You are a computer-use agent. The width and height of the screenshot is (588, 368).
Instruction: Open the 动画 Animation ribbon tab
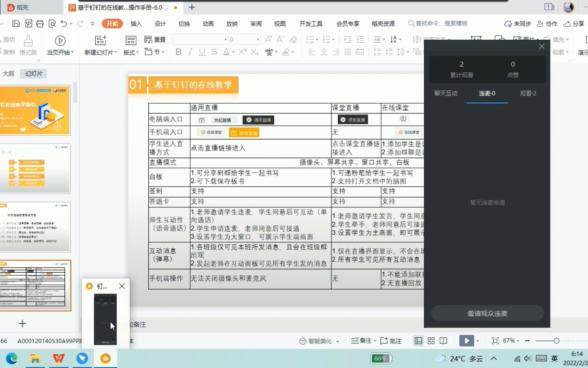208,24
